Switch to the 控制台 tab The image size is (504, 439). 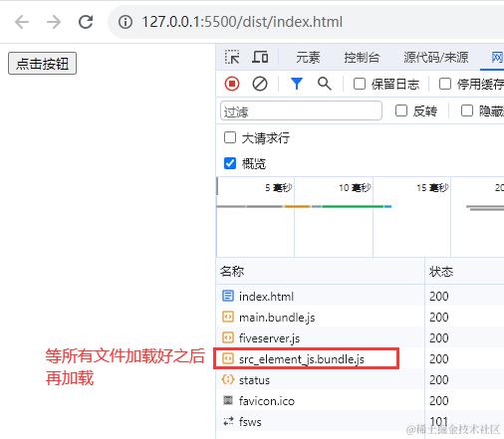362,57
